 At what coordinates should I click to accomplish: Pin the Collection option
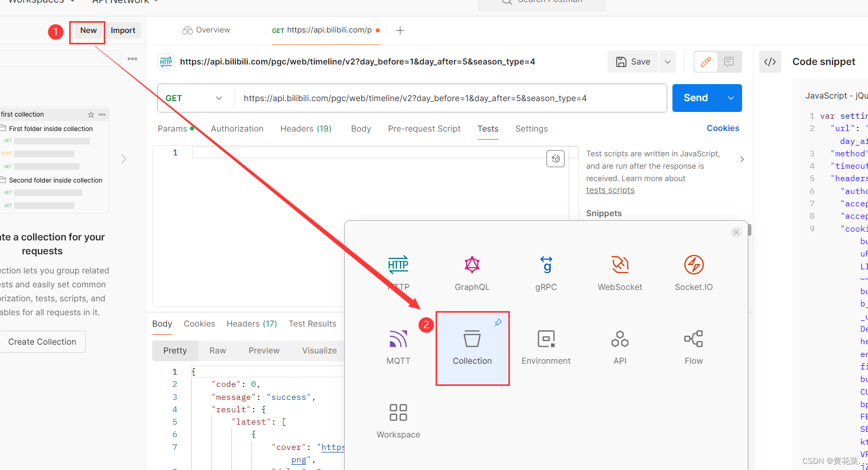point(498,322)
